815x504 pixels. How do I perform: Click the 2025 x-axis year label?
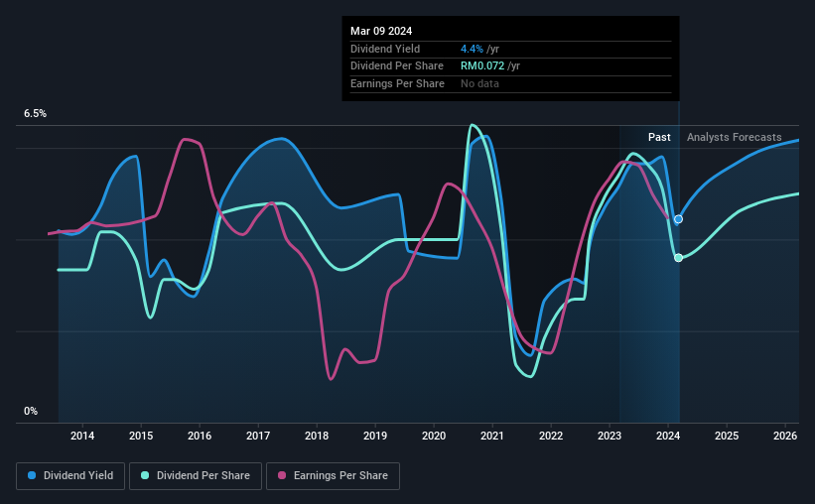(x=727, y=436)
